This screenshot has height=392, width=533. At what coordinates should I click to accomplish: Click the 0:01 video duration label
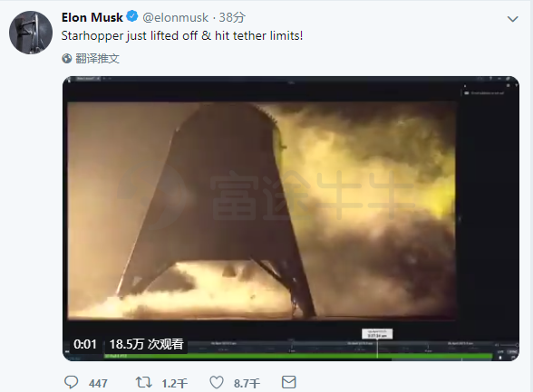[x=85, y=344]
